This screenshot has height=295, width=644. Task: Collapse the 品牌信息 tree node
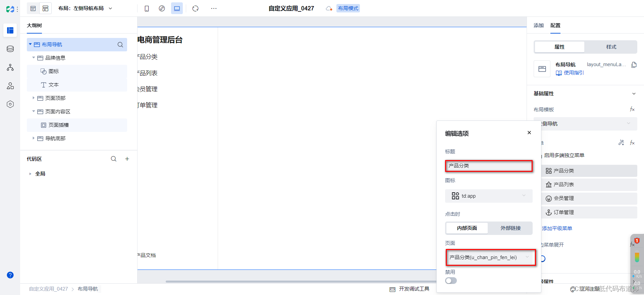(x=34, y=58)
